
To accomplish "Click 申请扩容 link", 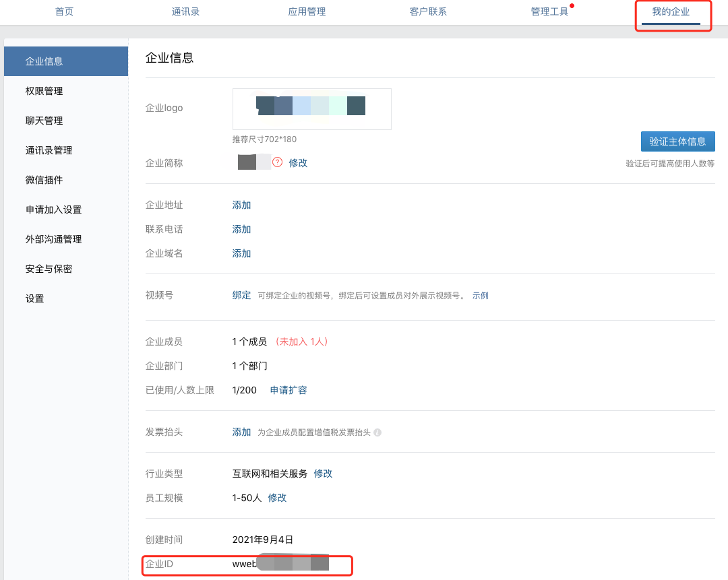I will (x=289, y=390).
